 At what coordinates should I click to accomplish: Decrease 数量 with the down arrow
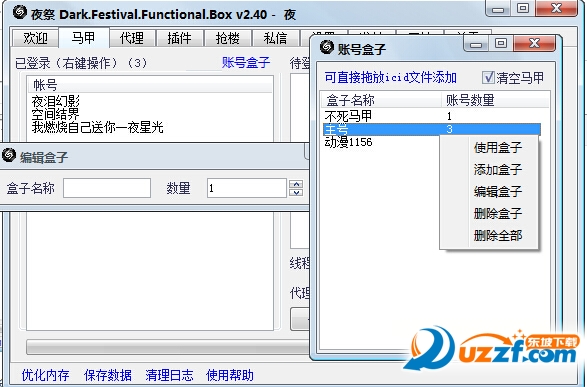tap(296, 192)
